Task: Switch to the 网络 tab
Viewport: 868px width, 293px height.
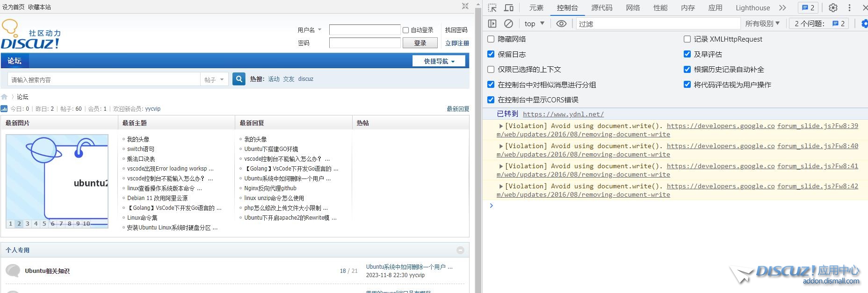Action: [x=633, y=8]
